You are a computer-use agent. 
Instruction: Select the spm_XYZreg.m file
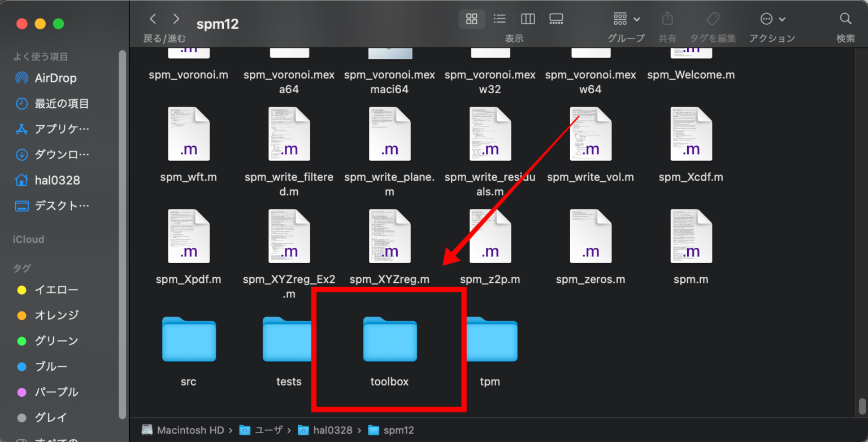click(389, 236)
